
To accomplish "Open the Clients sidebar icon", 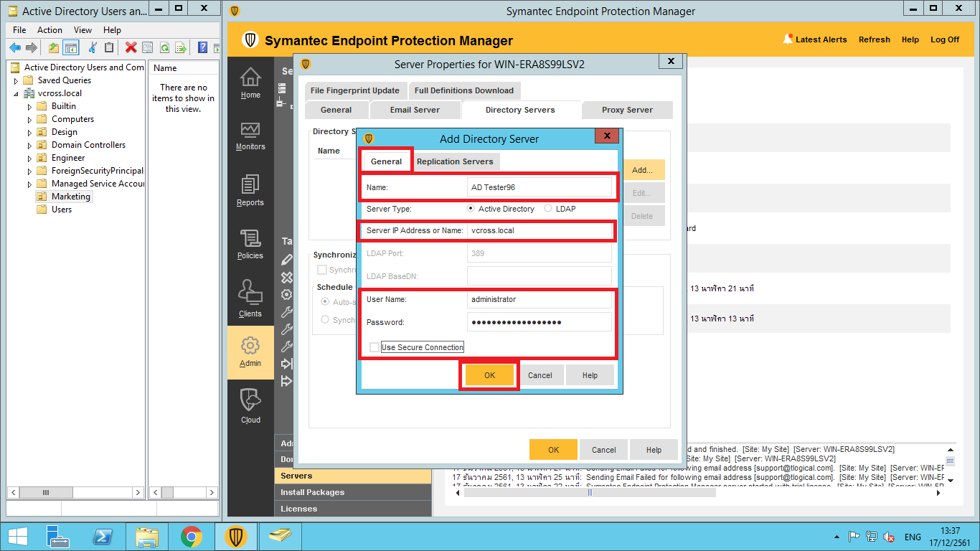I will point(250,298).
